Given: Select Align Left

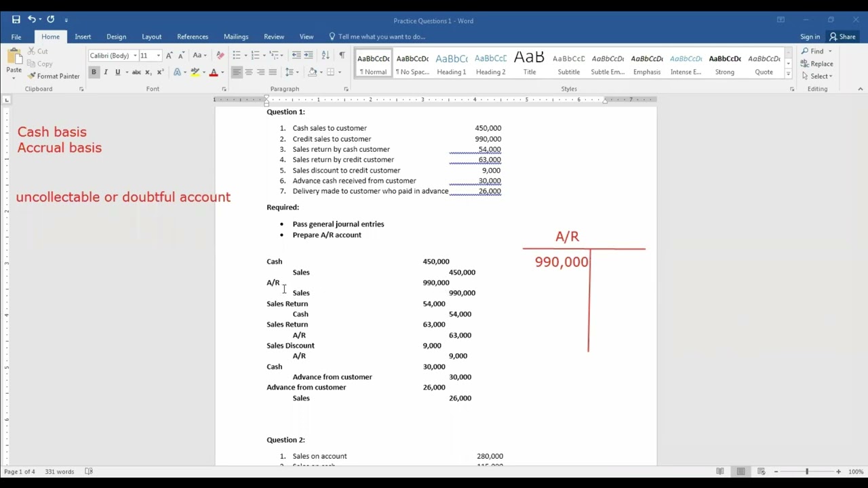Looking at the screenshot, I should (x=237, y=72).
